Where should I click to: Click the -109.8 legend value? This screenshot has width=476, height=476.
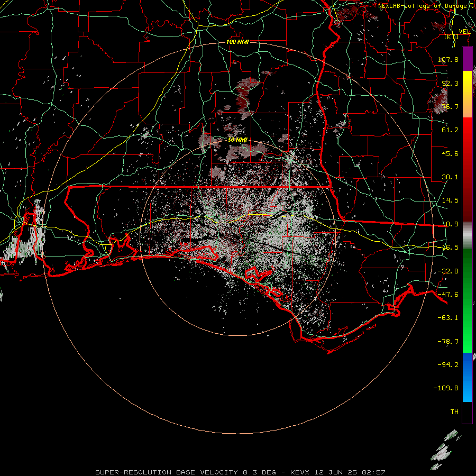tap(446, 388)
